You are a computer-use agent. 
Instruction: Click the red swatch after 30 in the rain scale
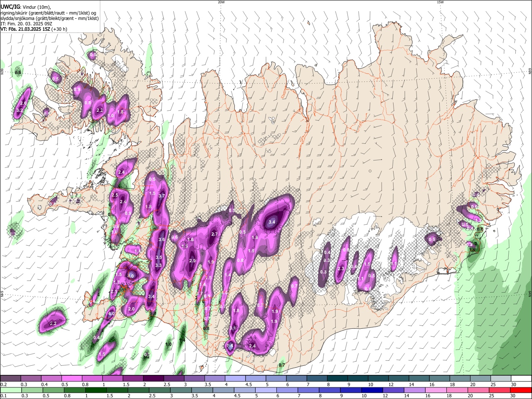click(x=521, y=390)
